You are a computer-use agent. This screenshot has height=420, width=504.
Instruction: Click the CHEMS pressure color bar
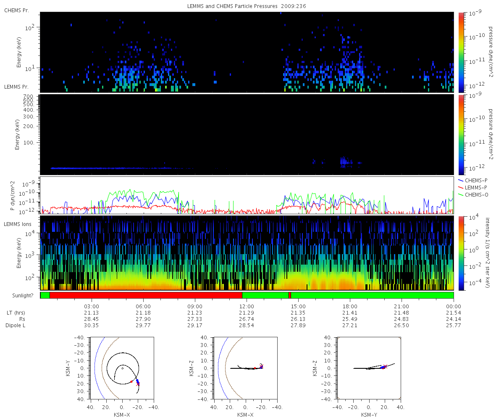pyautogui.click(x=461, y=52)
